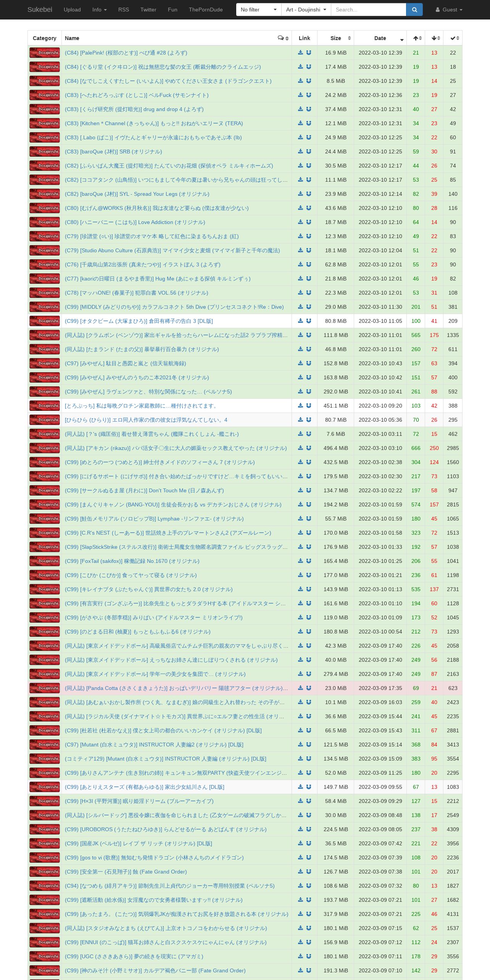Click magnet icon for the 17.4 MiB row

pyautogui.click(x=309, y=67)
